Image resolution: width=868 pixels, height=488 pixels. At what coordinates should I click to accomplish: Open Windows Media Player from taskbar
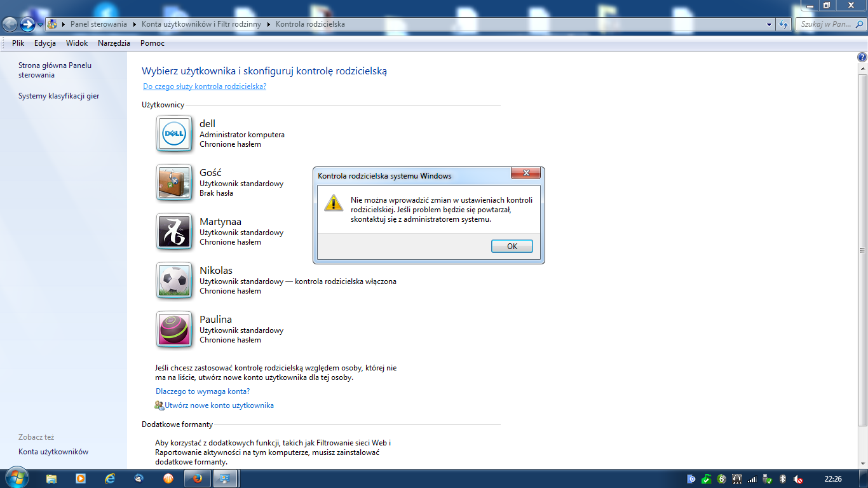pos(81,478)
